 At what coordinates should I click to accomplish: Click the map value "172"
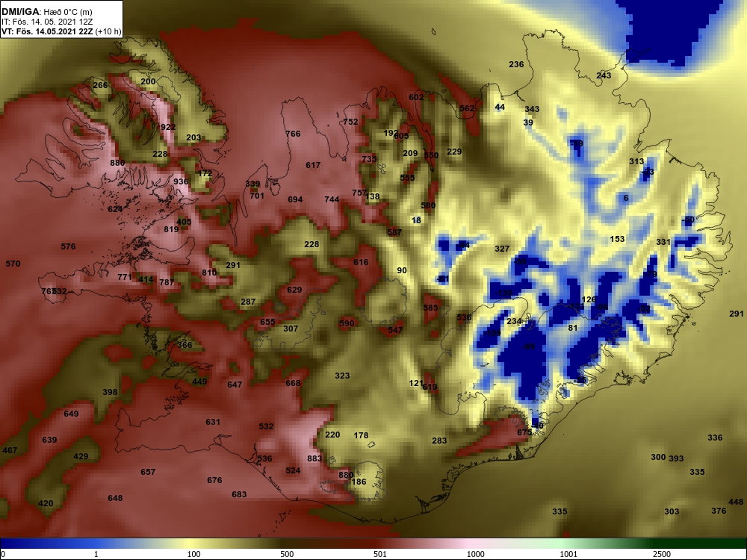[205, 173]
